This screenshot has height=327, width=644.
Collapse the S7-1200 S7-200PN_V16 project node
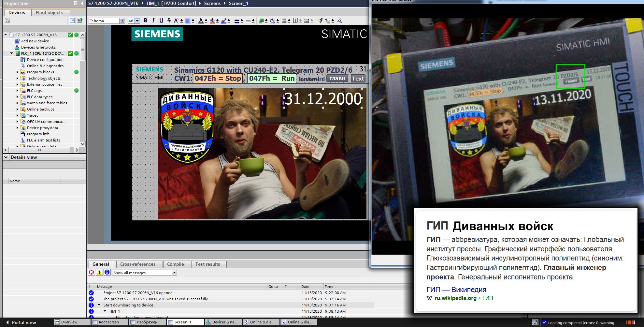pyautogui.click(x=6, y=35)
